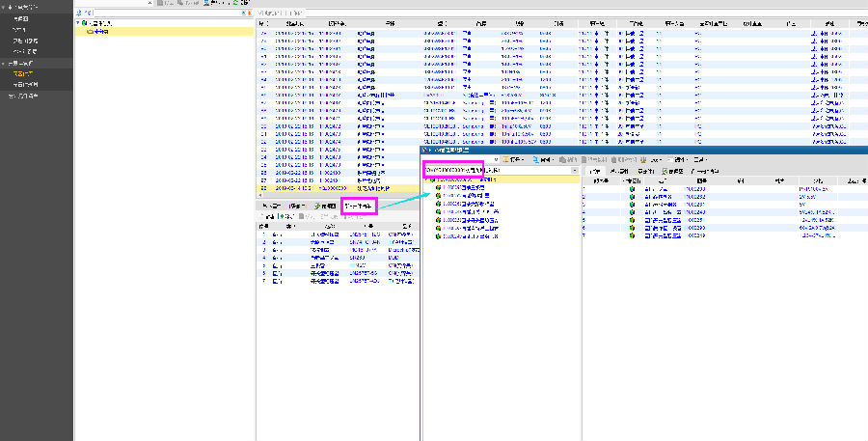Click the green icon in the popup table's first row
Screen dimensions: 868x441
point(633,189)
